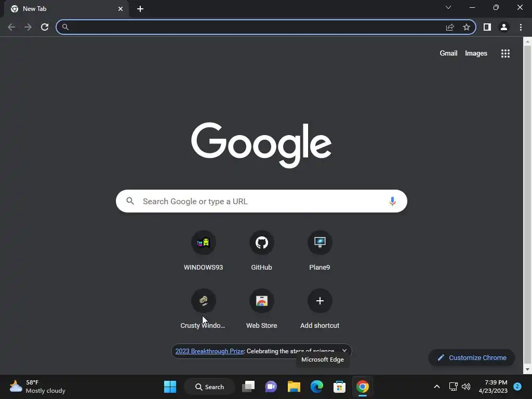Open the WINDOWS93 shortcut
Viewport: 532px width, 399px height.
204,250
